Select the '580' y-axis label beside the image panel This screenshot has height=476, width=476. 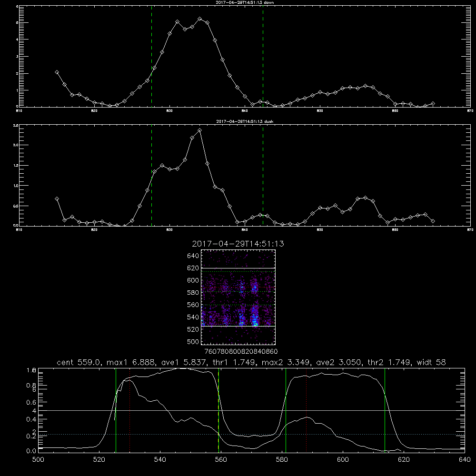click(x=193, y=293)
